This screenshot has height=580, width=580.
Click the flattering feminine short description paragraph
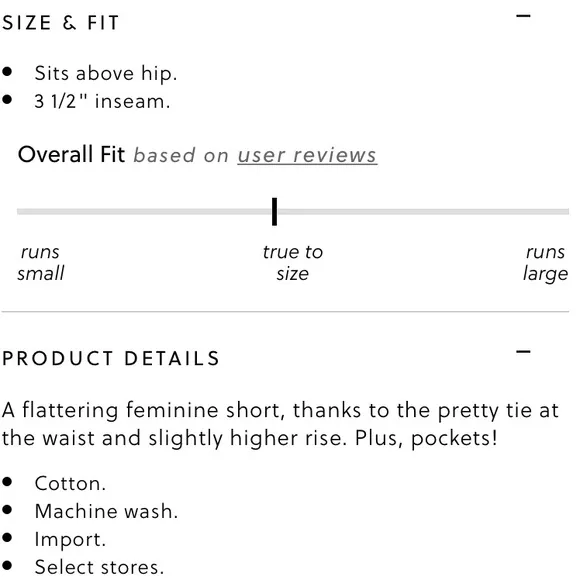tap(280, 424)
